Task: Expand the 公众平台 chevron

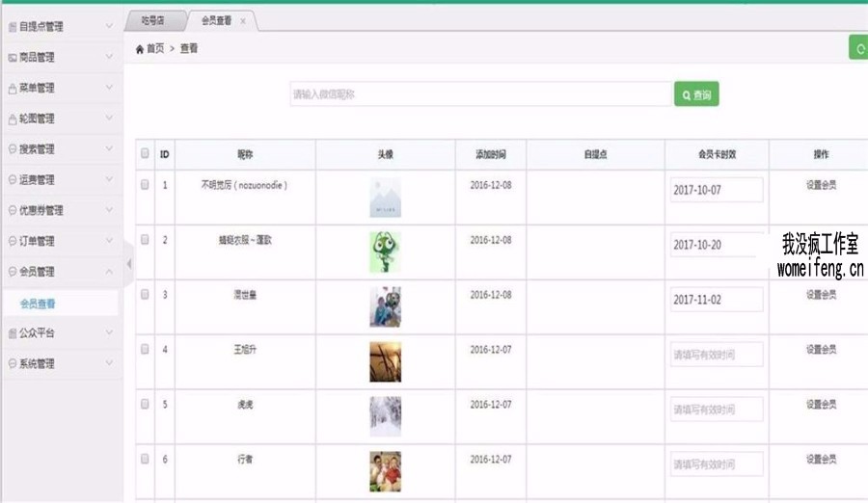Action: point(109,332)
